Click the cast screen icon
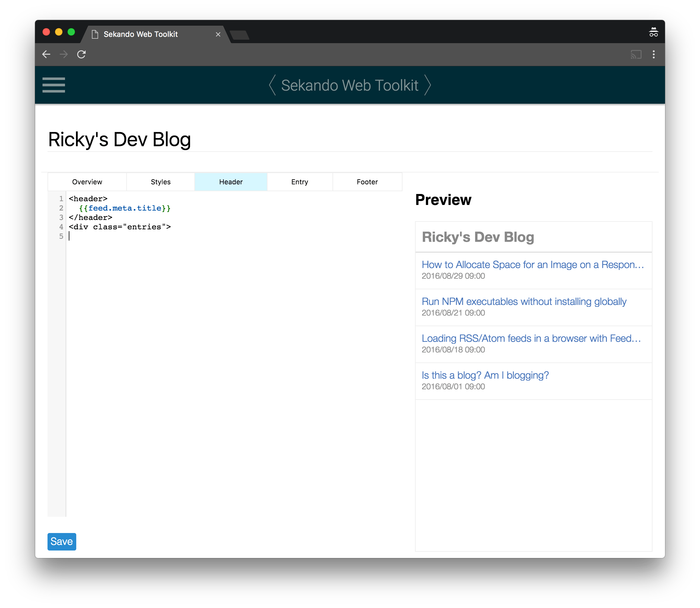The image size is (700, 608). [x=636, y=54]
